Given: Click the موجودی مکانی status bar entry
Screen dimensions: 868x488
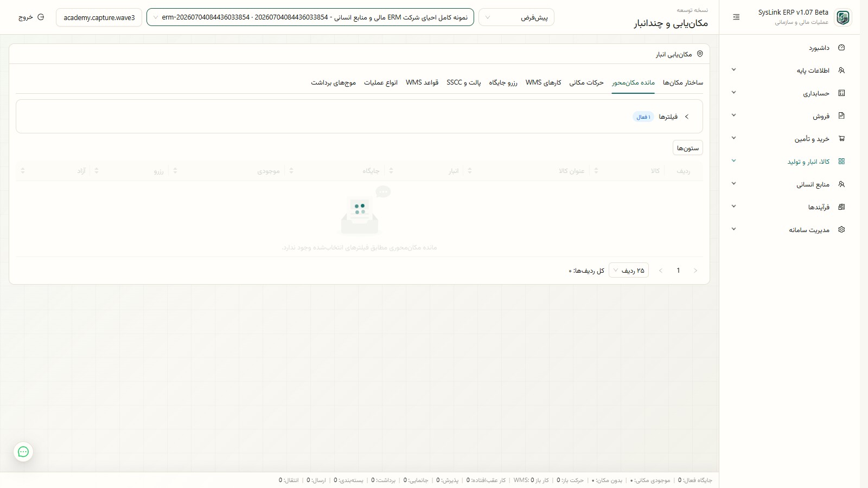Looking at the screenshot, I should [x=650, y=480].
